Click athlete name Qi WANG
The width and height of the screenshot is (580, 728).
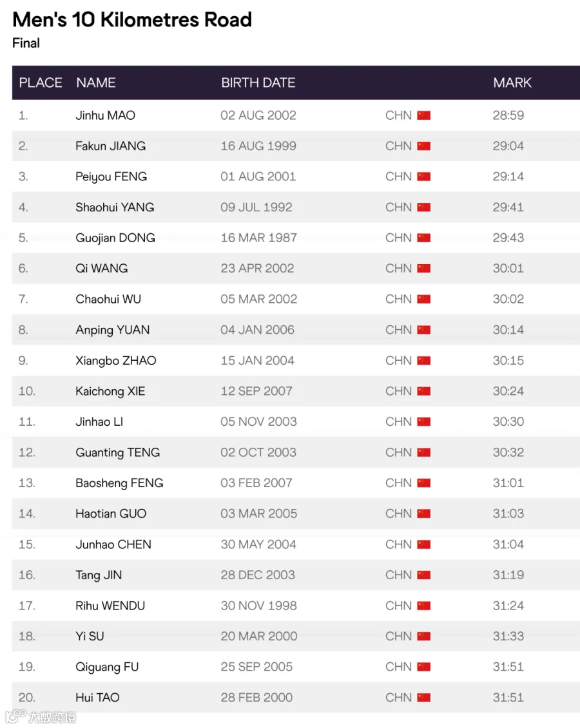click(x=102, y=269)
